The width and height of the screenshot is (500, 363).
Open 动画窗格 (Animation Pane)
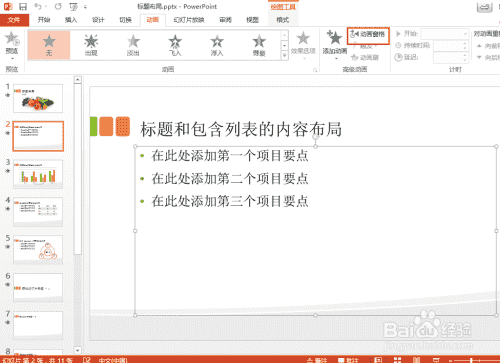coord(368,34)
